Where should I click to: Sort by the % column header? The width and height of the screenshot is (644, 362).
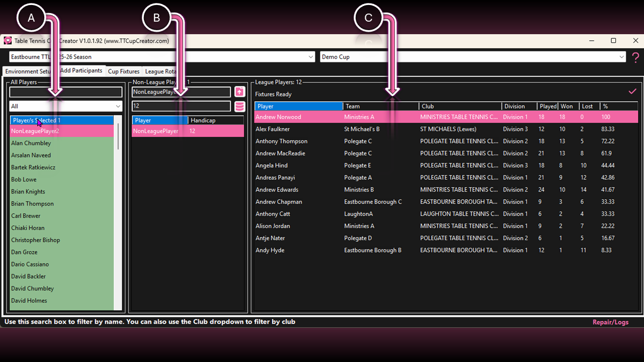click(619, 106)
